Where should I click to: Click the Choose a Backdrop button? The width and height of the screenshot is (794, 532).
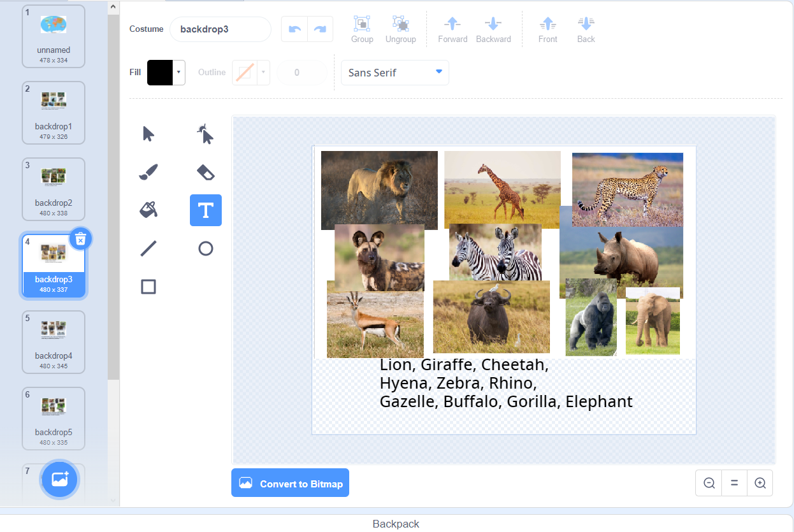tap(60, 479)
